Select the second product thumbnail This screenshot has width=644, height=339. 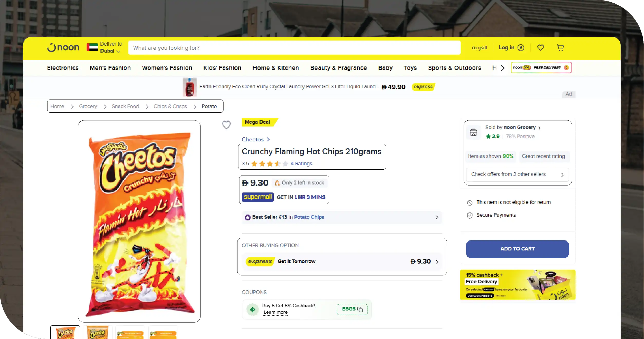coord(98,332)
